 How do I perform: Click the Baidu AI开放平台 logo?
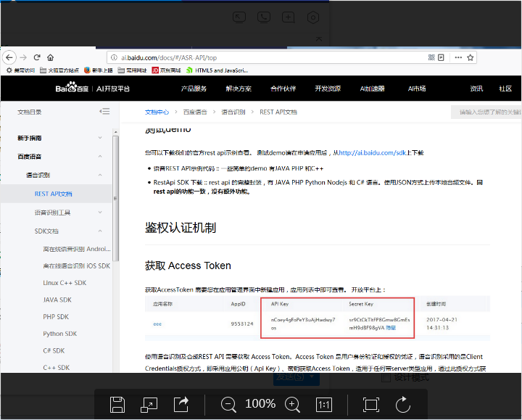(93, 88)
